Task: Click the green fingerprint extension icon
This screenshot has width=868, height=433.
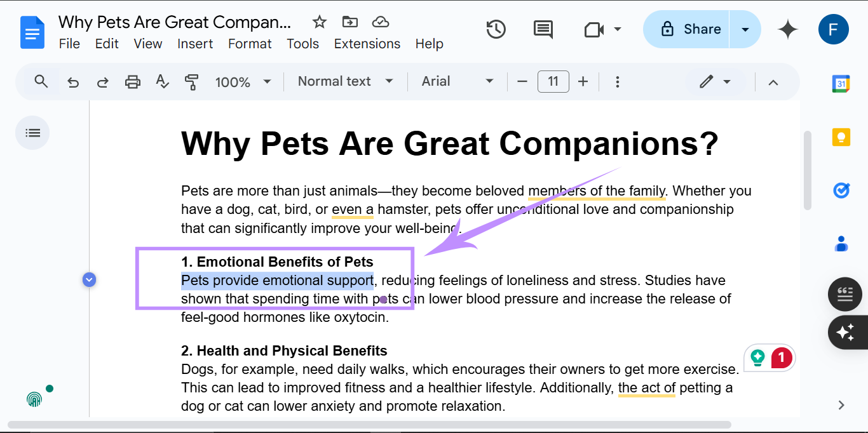Action: tap(34, 399)
